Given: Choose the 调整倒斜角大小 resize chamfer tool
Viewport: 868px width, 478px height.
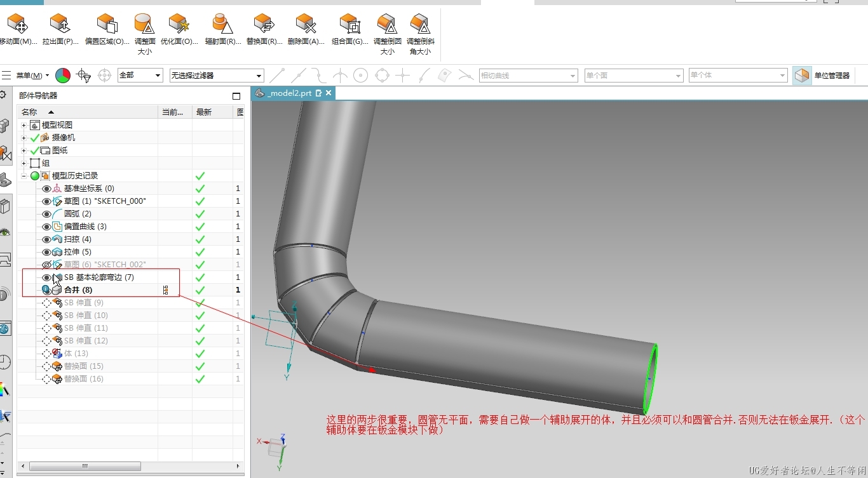Looking at the screenshot, I should [x=421, y=34].
